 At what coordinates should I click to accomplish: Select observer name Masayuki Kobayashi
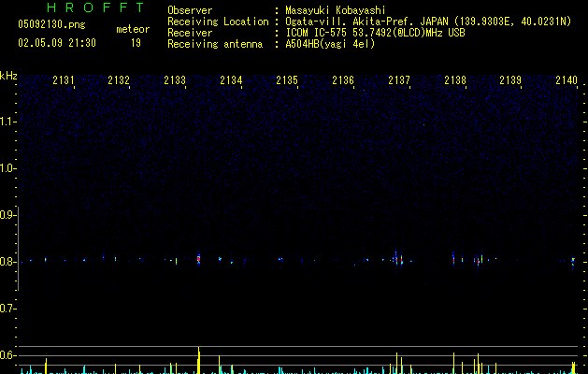coord(336,10)
